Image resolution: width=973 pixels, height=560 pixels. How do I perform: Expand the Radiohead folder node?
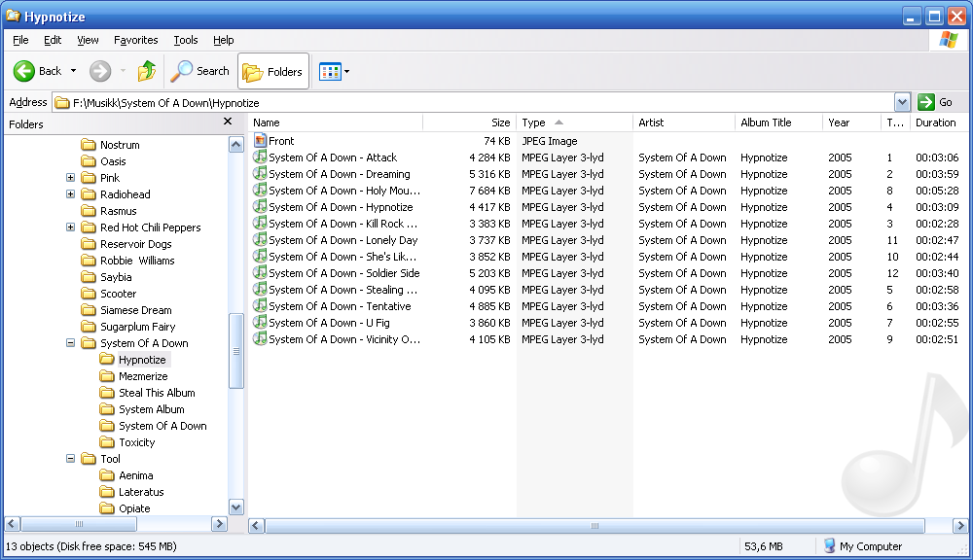click(x=70, y=194)
